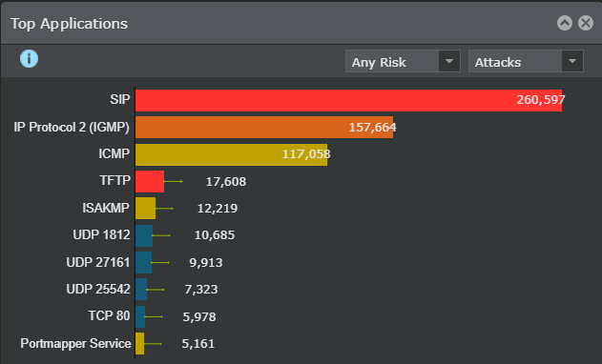Click the UDP 25542 bar

141,290
